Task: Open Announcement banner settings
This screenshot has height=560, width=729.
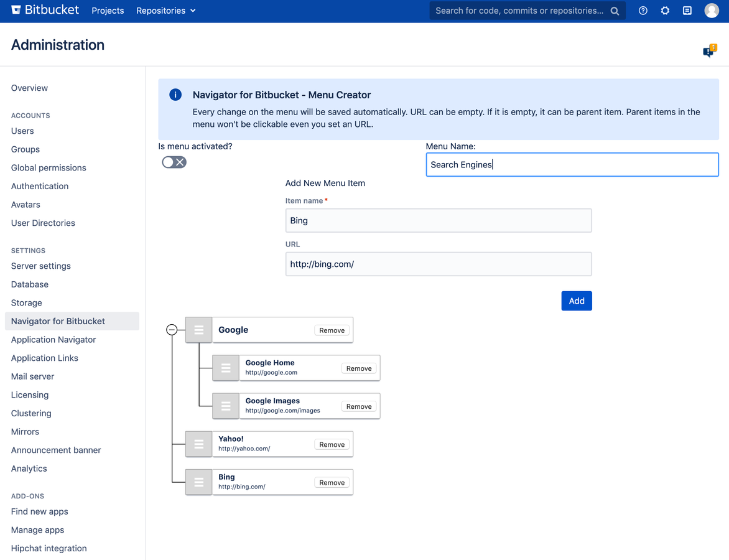Action: [56, 450]
